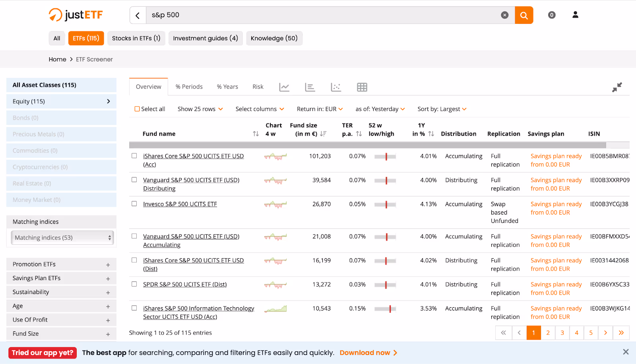This screenshot has width=636, height=364.
Task: Check iShares Core S&P 500 (Acc) row
Action: (134, 156)
